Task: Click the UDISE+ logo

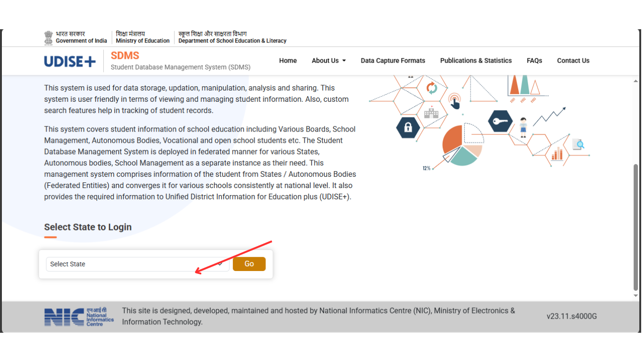Action: [x=70, y=61]
